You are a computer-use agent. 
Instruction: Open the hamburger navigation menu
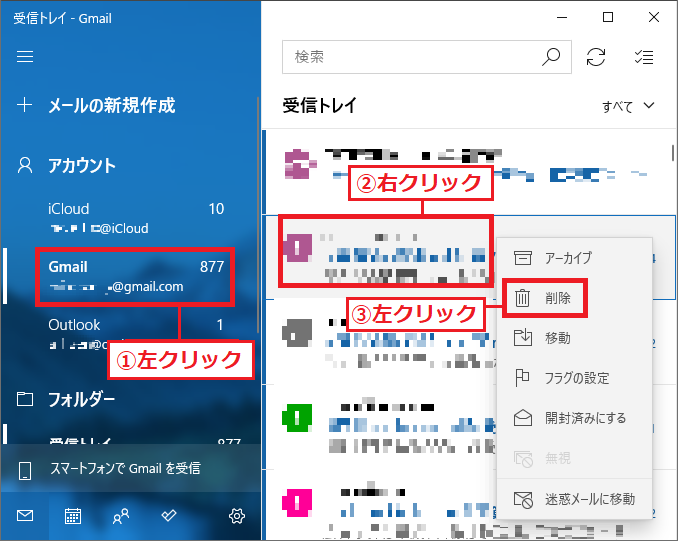pyautogui.click(x=25, y=57)
